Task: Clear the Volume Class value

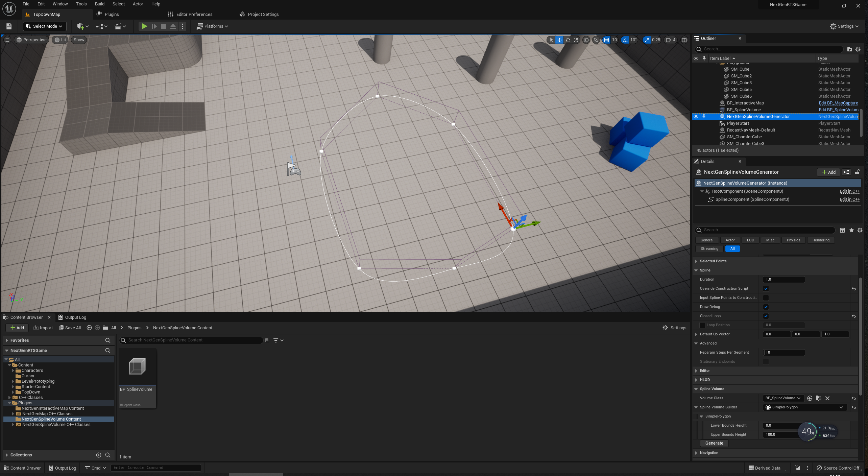Action: click(827, 398)
